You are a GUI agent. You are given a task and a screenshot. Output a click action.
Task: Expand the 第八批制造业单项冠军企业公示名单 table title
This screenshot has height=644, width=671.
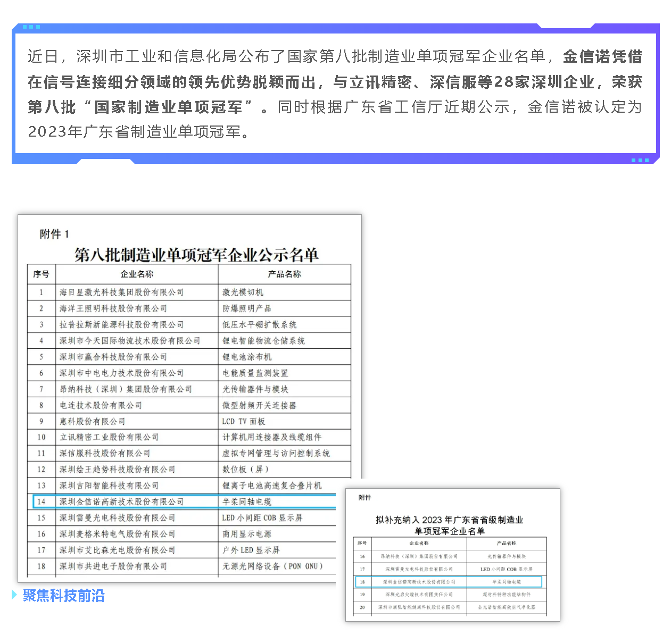pos(196,255)
